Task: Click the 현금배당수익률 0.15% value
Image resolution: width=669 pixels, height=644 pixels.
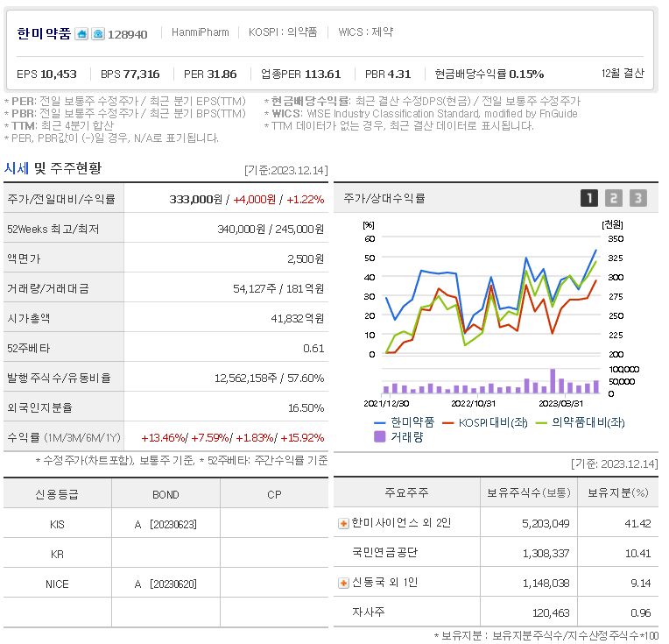Action: tap(489, 74)
